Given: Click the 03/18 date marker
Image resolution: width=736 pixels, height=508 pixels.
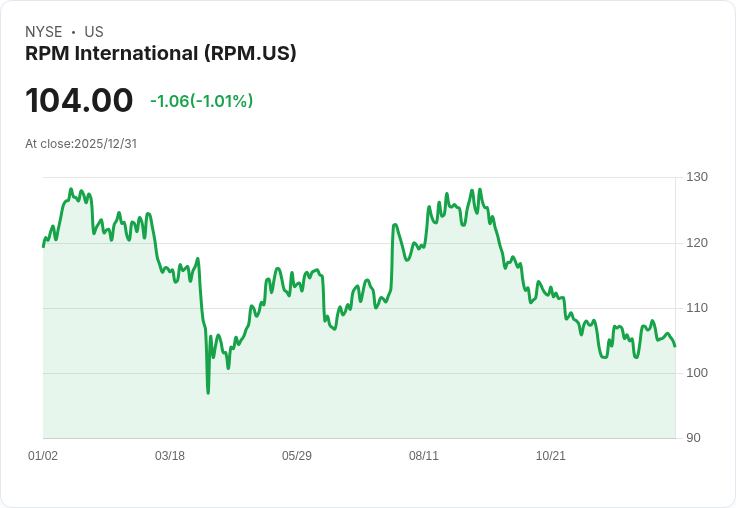Looking at the screenshot, I should (170, 456).
